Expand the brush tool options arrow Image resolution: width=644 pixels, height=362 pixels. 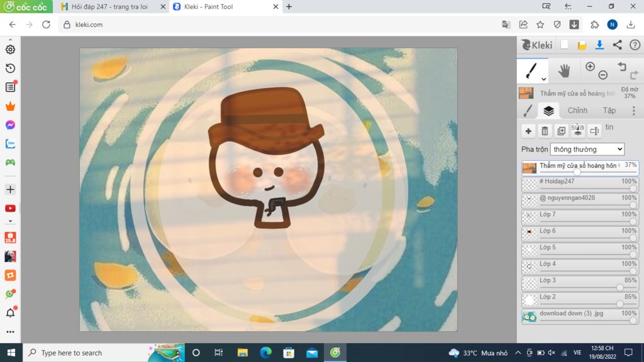click(x=543, y=79)
